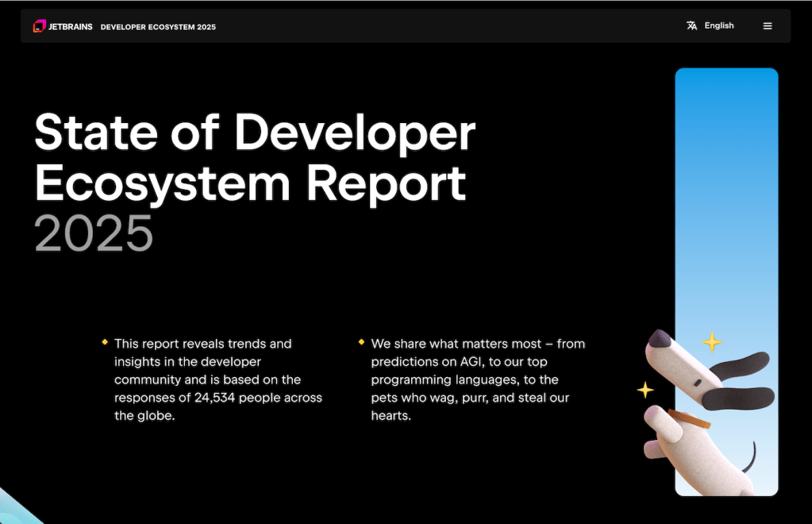Click the JetBrains brand name text

click(x=71, y=27)
